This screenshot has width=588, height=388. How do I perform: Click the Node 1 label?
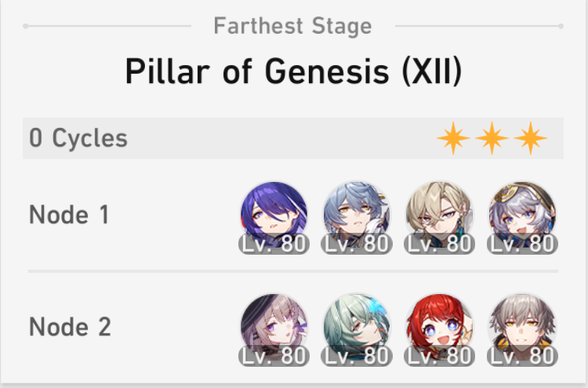pos(69,215)
